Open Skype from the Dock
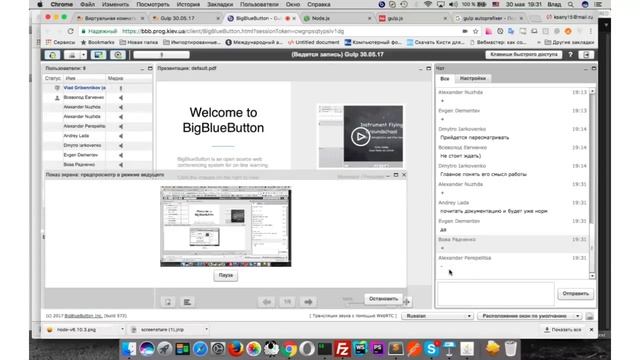640x360 pixels. point(431,349)
